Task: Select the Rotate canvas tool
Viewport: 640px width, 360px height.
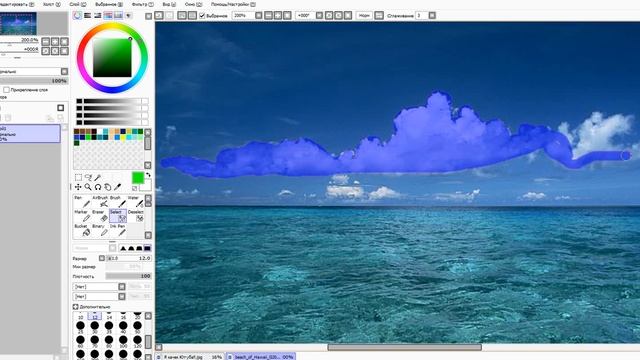Action: [98, 187]
